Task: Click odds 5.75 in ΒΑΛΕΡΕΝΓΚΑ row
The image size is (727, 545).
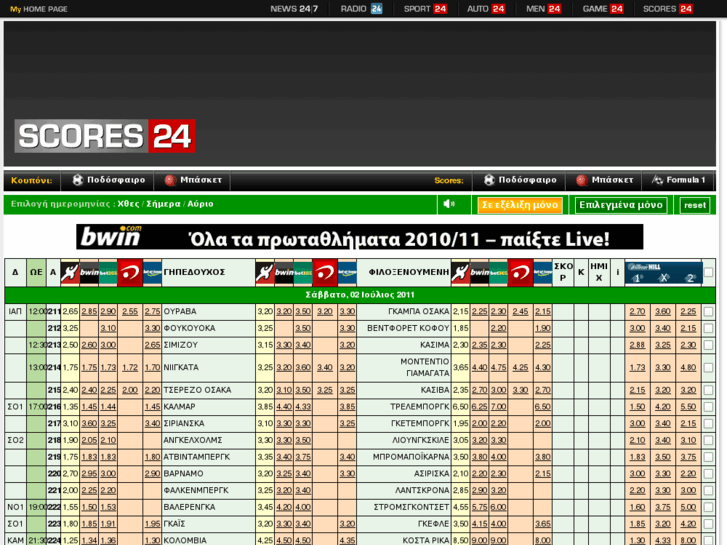Action: coord(479,507)
